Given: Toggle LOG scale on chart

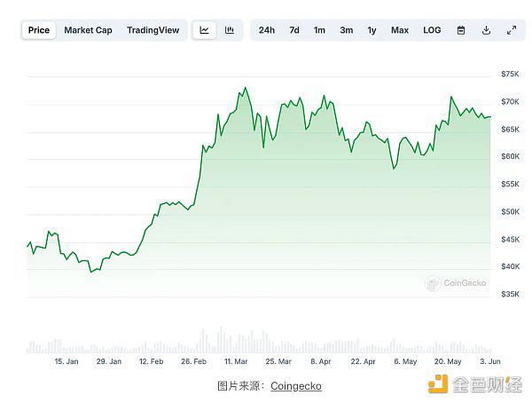Looking at the screenshot, I should (x=432, y=30).
